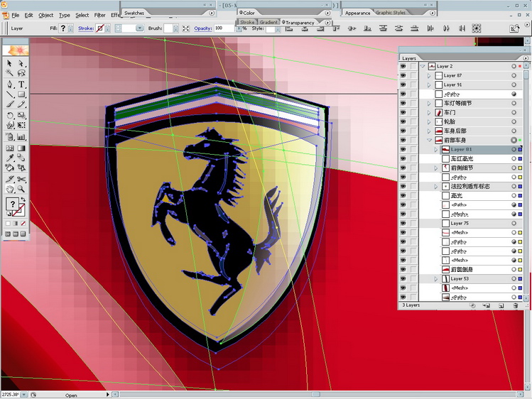Click the Live Paint Bucket tool
The width and height of the screenshot is (532, 399).
point(9,168)
